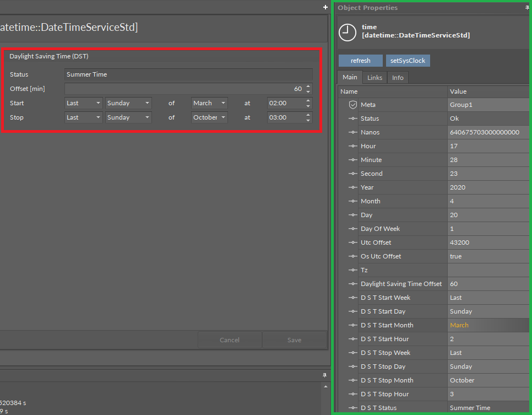Open the Start week dropdown showing Last
532x415 pixels.
coord(84,103)
